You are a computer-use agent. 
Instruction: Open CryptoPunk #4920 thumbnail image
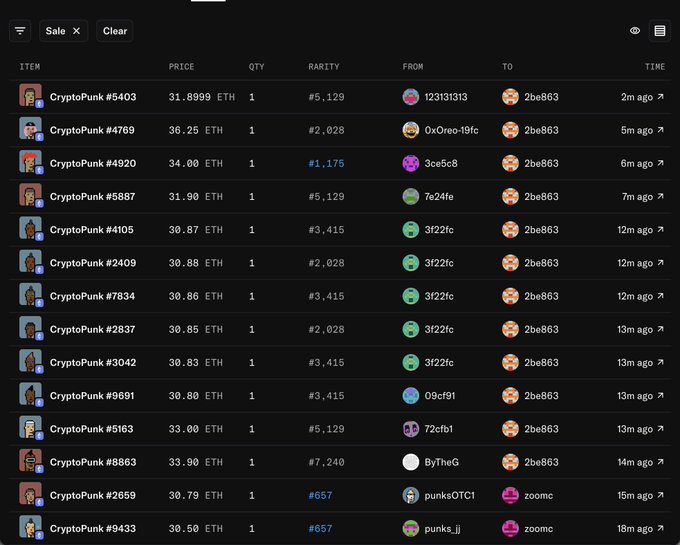tap(30, 161)
